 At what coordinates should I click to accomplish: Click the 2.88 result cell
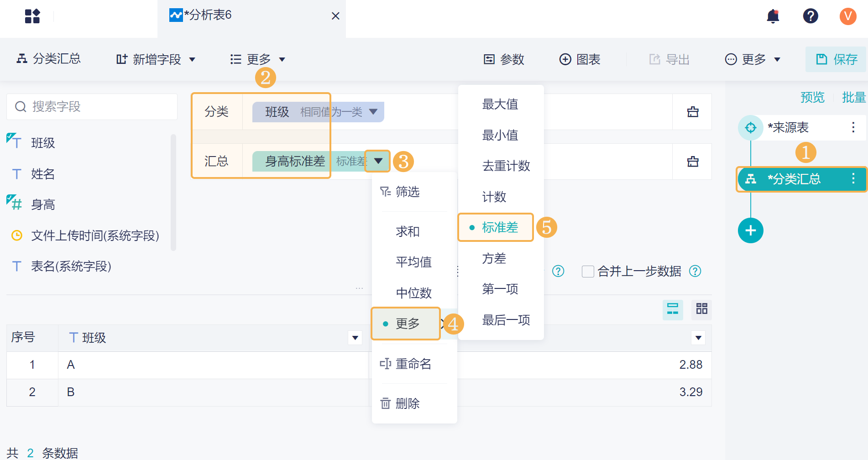coord(690,365)
